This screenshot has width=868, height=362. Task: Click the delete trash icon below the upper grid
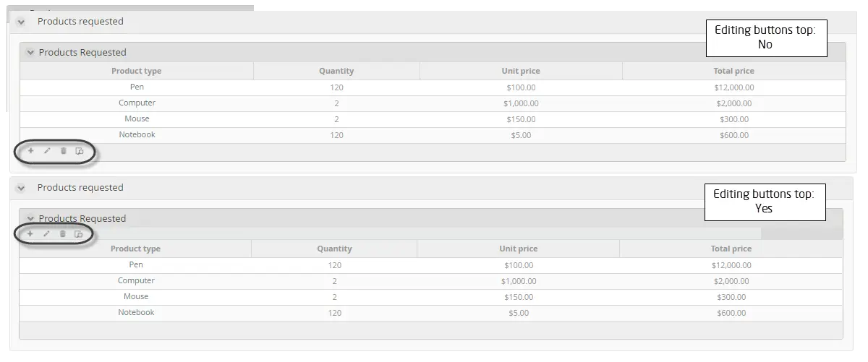[x=63, y=151]
